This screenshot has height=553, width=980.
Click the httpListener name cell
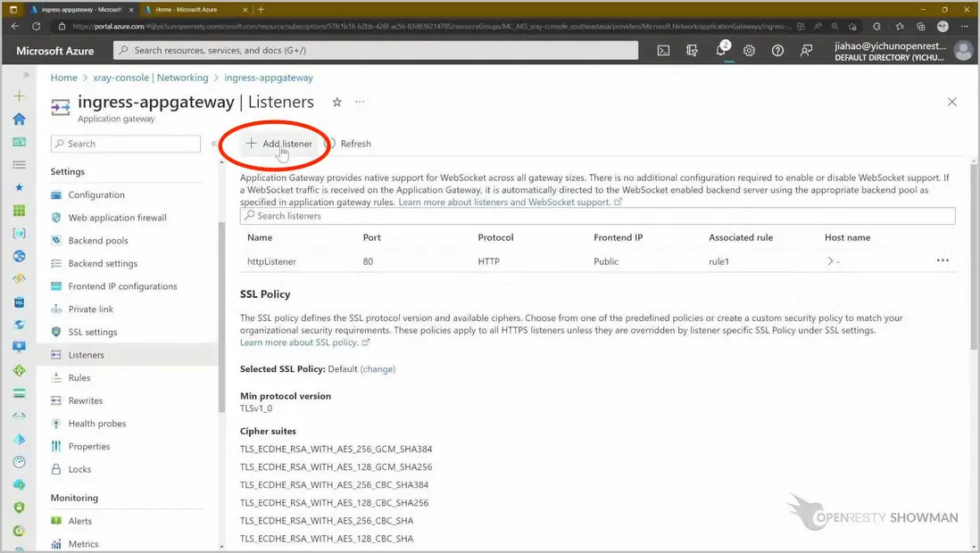pyautogui.click(x=271, y=262)
